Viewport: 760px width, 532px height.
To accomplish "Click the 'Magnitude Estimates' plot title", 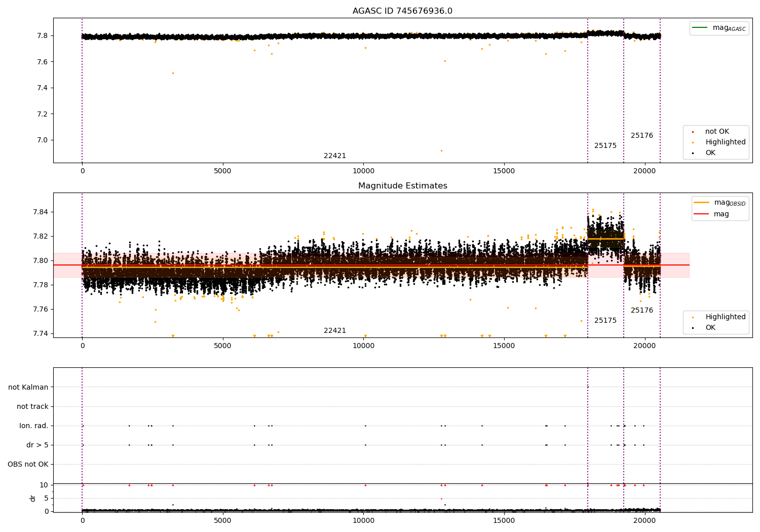I will click(x=402, y=186).
